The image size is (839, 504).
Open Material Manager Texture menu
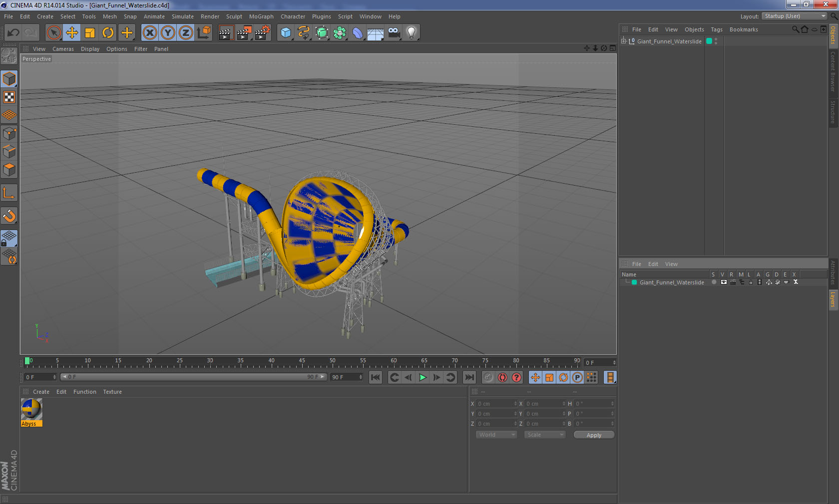[x=112, y=392]
